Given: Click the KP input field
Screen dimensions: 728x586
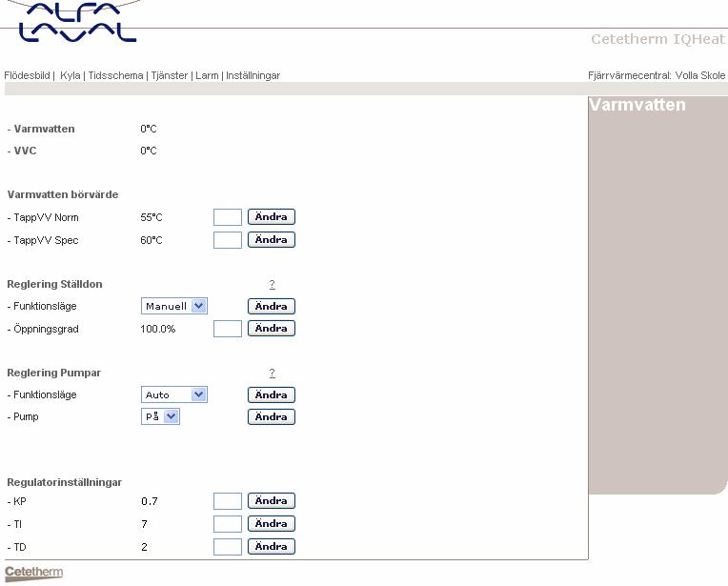Looking at the screenshot, I should click(228, 501).
